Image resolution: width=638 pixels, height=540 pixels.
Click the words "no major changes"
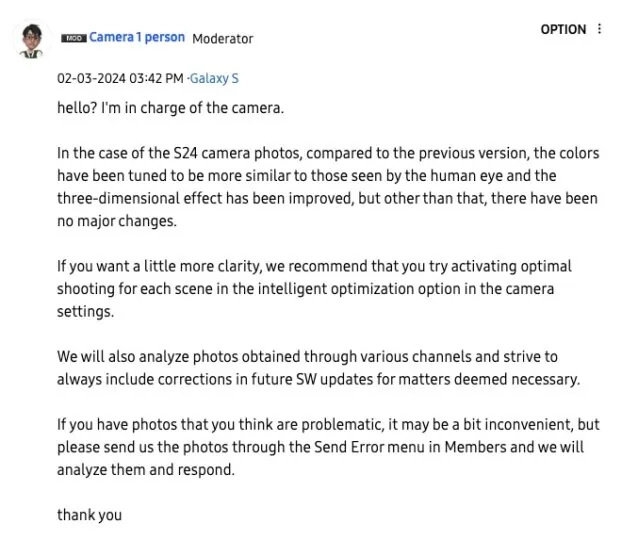click(x=116, y=221)
